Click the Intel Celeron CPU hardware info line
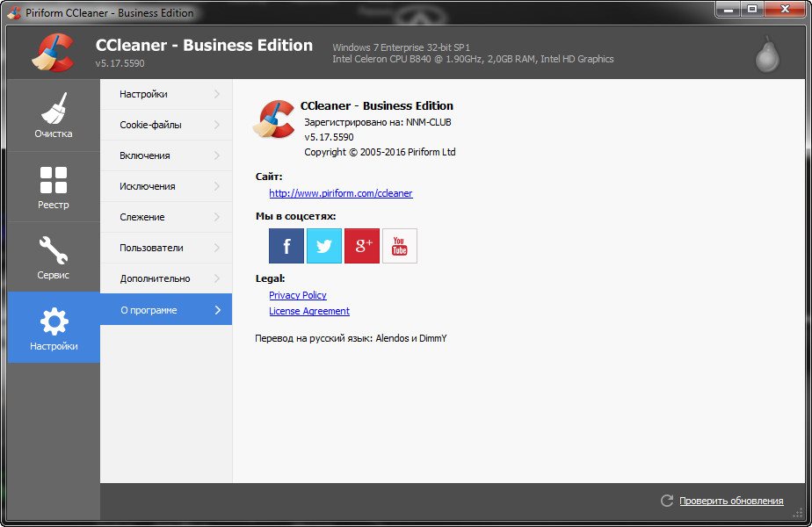 coord(473,59)
